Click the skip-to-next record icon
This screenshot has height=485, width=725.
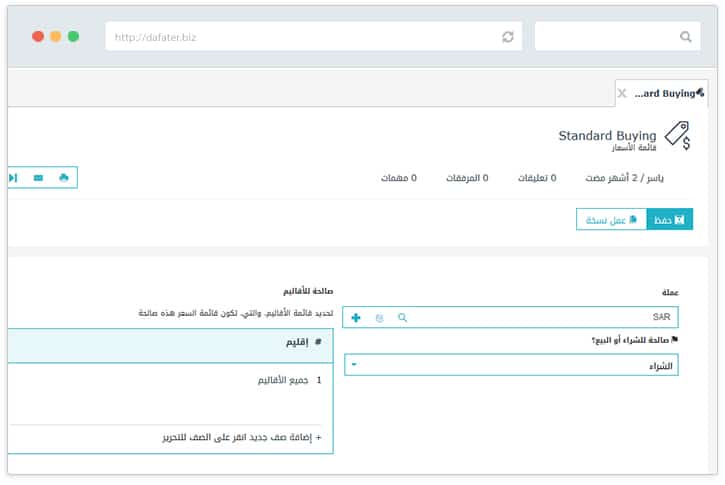(13, 178)
